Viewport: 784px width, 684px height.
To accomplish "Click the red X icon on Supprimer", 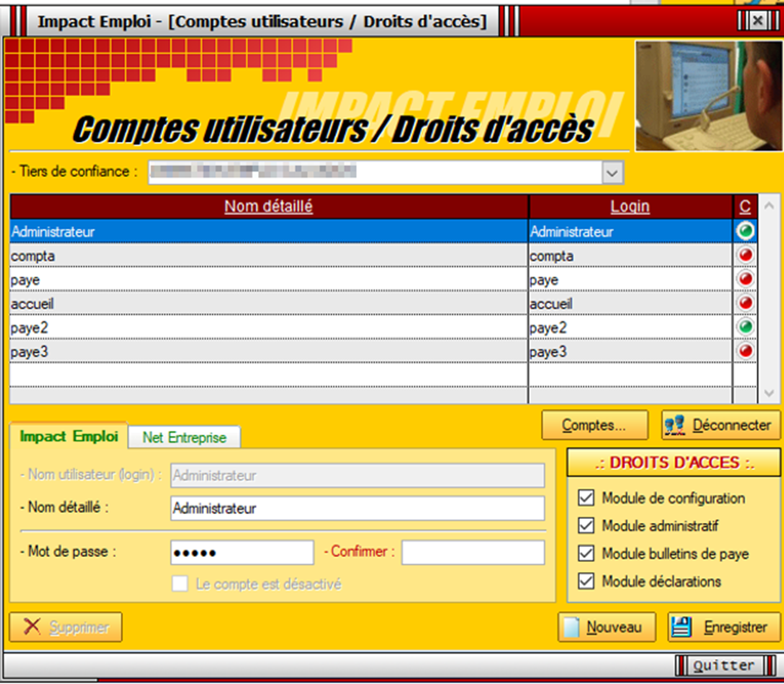I will [32, 627].
